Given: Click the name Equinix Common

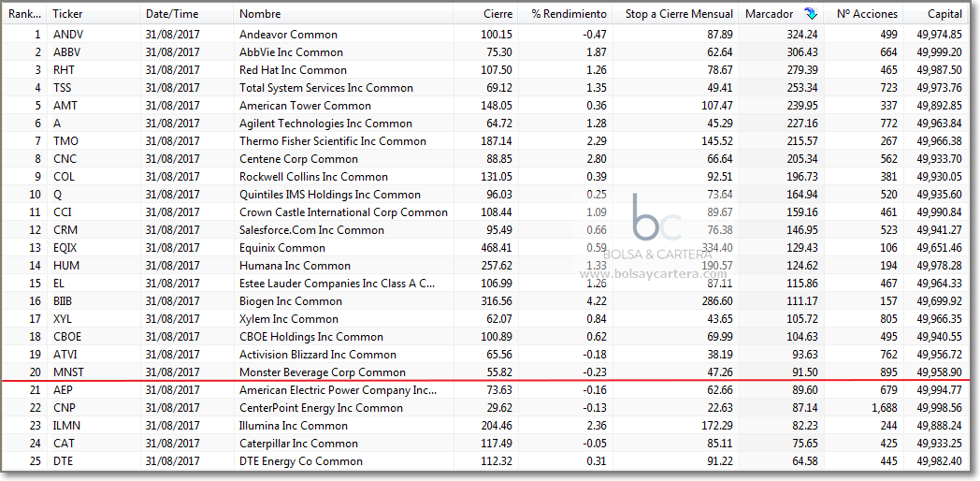Looking at the screenshot, I should coord(282,248).
